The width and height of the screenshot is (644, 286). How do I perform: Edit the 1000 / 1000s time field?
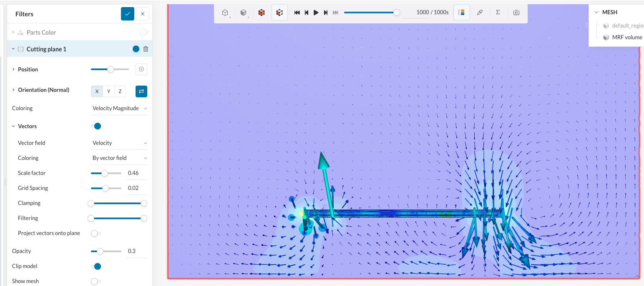(425, 13)
